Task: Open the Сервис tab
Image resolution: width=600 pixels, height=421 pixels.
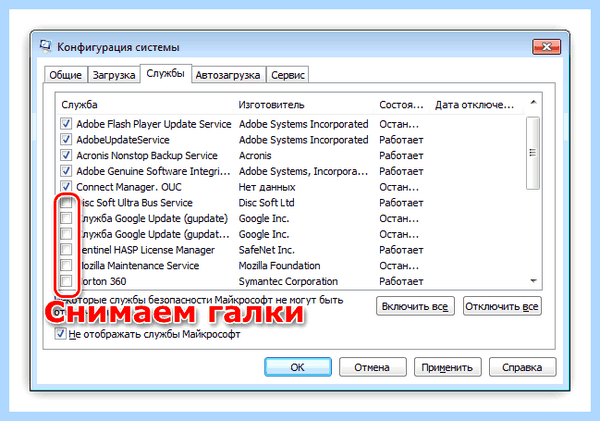Action: pyautogui.click(x=288, y=75)
